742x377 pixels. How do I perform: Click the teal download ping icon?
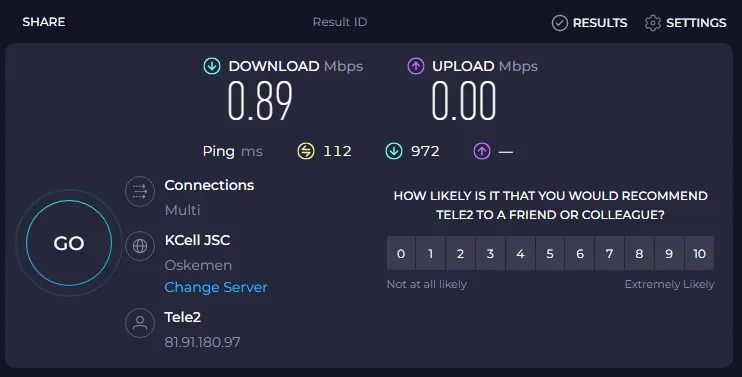(x=394, y=151)
